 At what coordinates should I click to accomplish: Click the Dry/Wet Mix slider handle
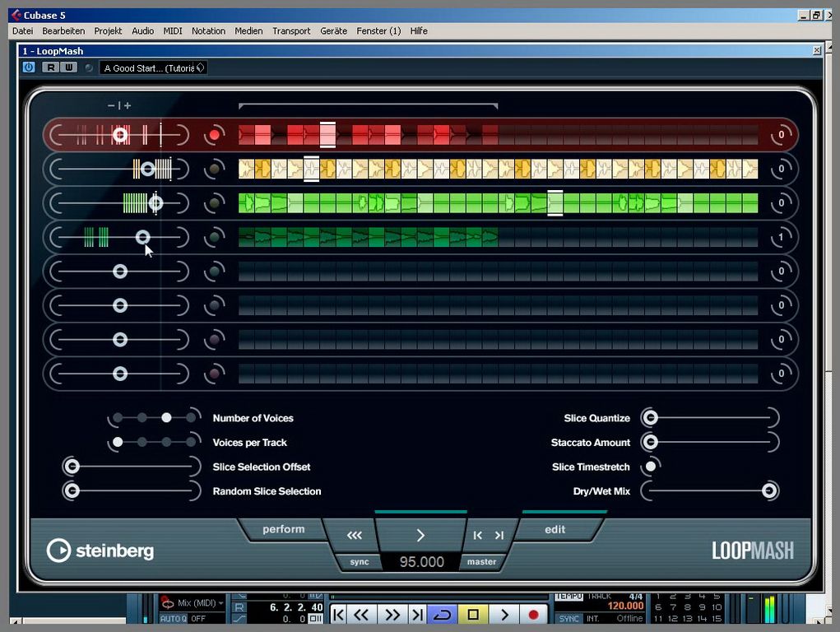tap(769, 490)
